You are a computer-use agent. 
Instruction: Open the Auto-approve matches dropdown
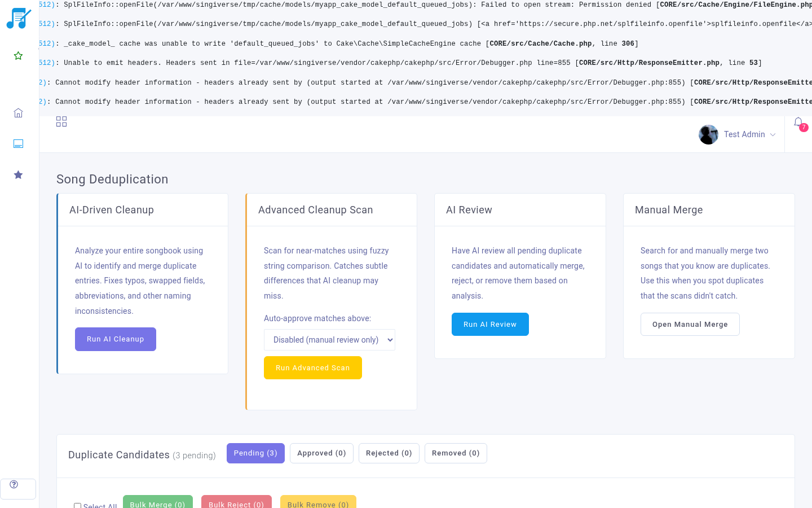[x=329, y=340]
